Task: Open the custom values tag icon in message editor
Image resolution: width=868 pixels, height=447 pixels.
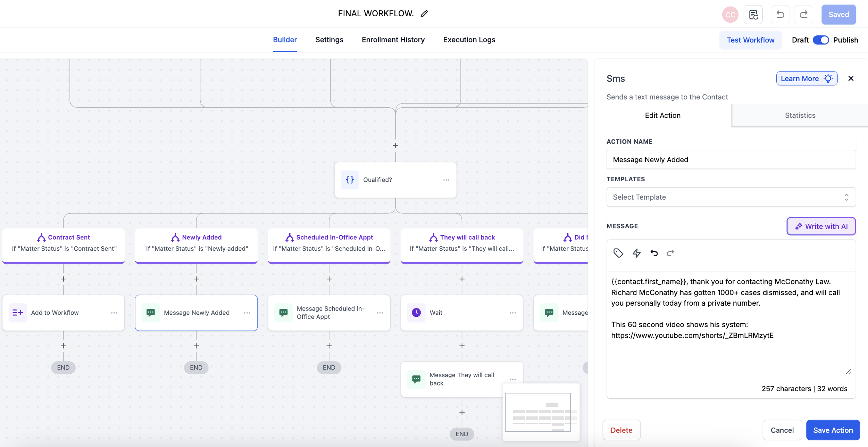Action: pyautogui.click(x=618, y=253)
